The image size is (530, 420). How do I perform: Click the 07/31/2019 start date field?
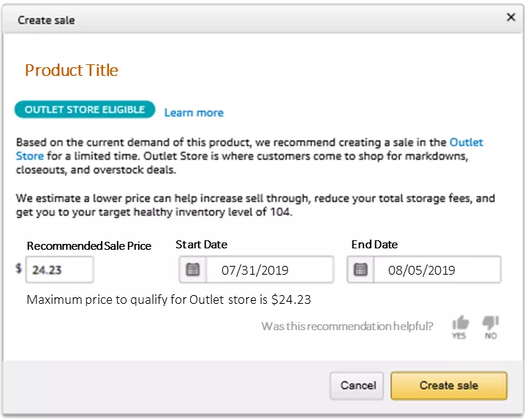click(x=269, y=270)
